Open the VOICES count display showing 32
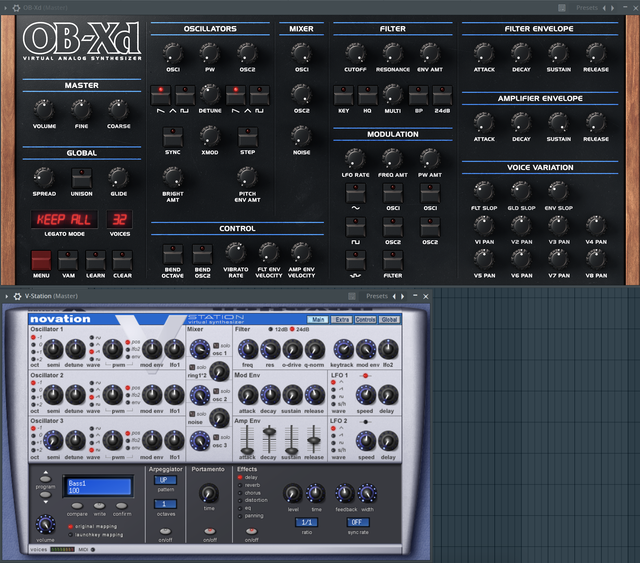 [119, 220]
